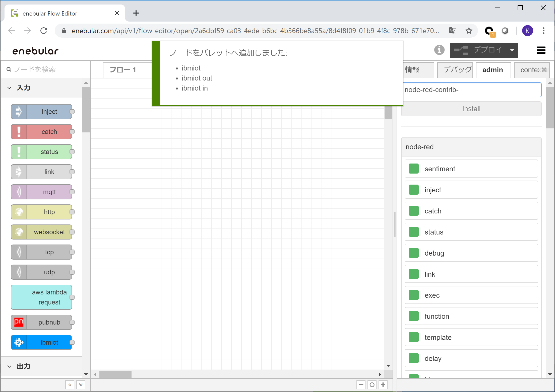
Task: Select the pubnub node in palette
Action: coord(42,322)
